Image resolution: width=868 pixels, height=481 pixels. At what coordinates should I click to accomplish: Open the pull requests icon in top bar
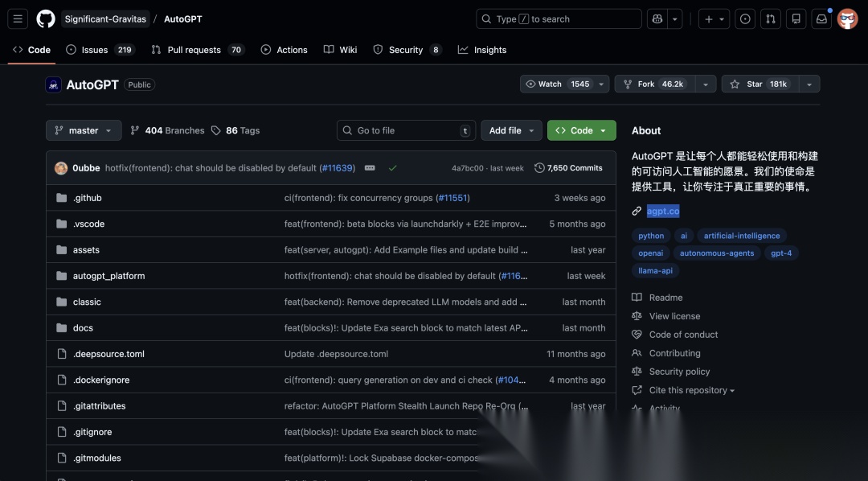pyautogui.click(x=771, y=18)
